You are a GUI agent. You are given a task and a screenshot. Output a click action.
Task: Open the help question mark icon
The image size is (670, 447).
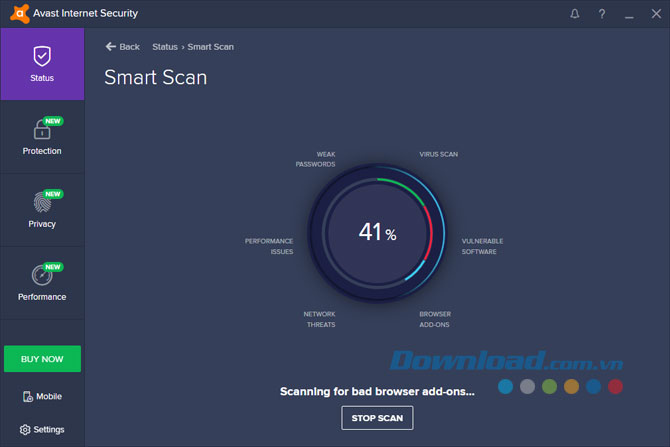602,14
